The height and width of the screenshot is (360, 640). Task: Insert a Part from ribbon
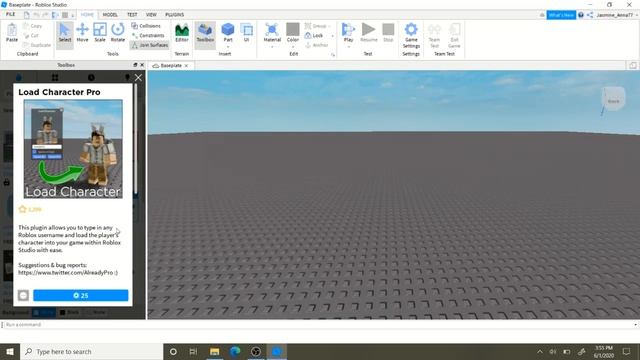pyautogui.click(x=228, y=32)
